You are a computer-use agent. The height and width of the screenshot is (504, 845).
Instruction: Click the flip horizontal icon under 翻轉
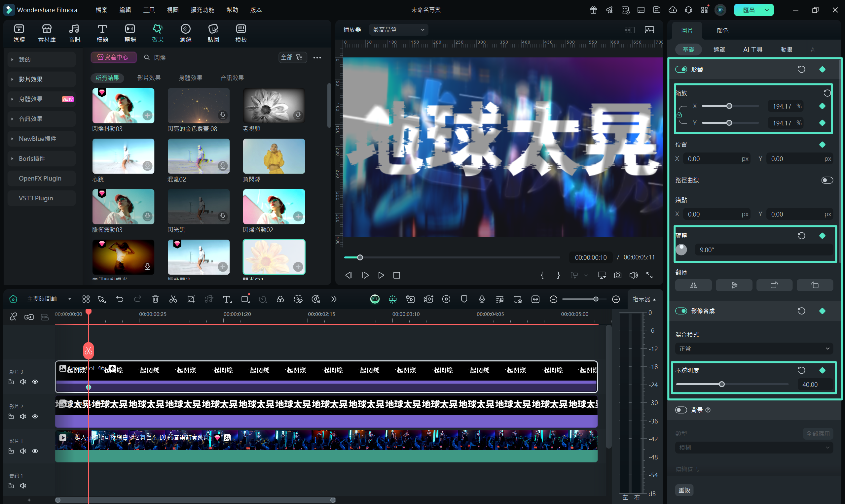(x=693, y=285)
